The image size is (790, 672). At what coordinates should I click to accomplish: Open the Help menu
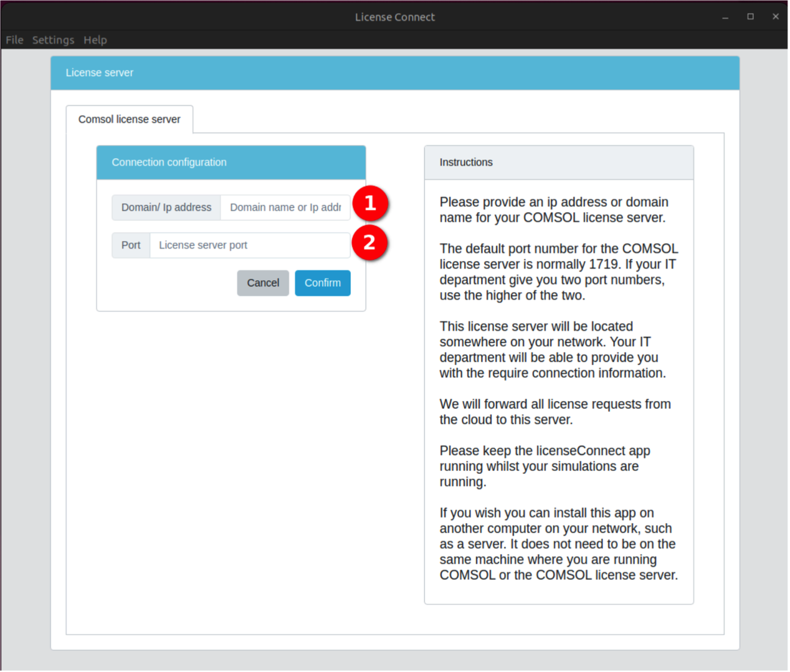(x=95, y=40)
